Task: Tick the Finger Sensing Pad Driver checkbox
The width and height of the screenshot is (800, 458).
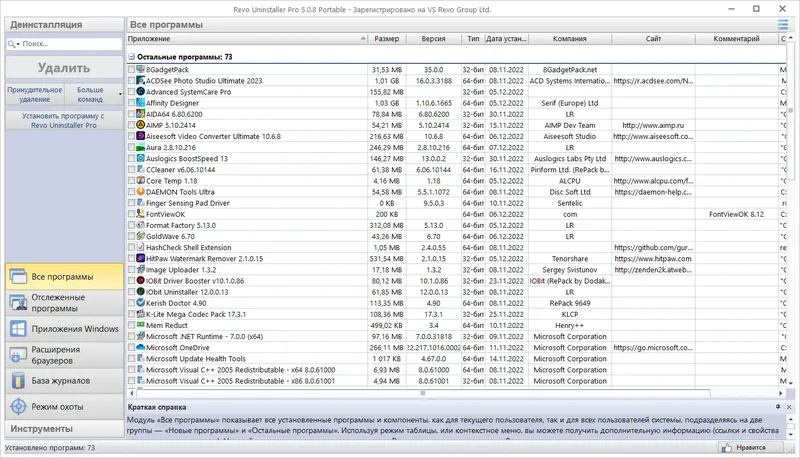Action: tap(132, 203)
